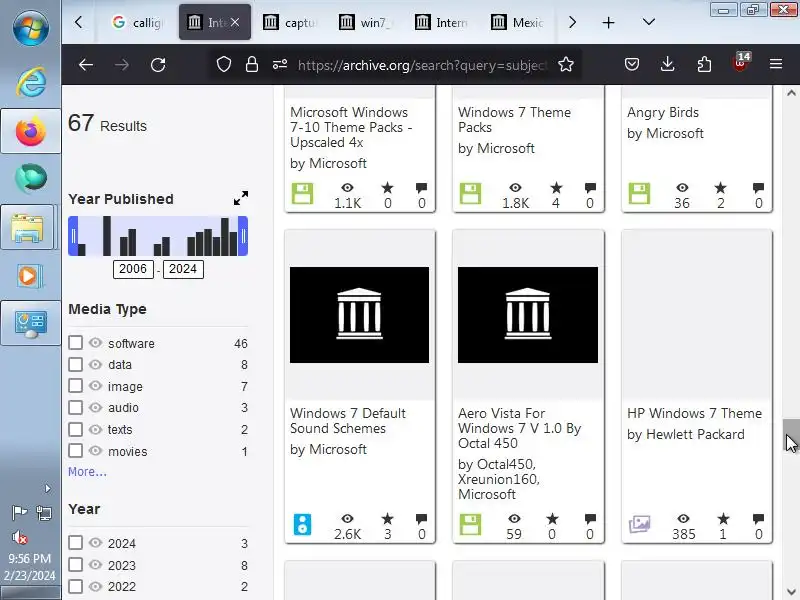Edit the 2024 end year field

tap(183, 269)
